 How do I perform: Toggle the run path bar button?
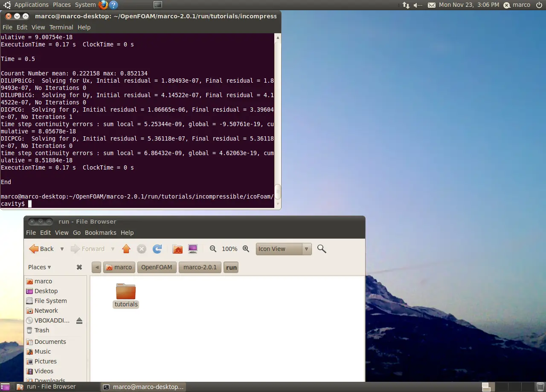point(231,267)
